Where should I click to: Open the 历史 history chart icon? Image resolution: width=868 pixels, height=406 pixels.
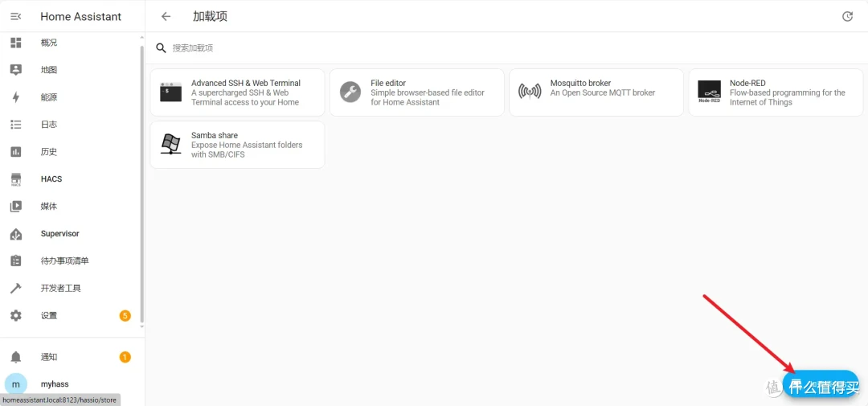pos(15,152)
